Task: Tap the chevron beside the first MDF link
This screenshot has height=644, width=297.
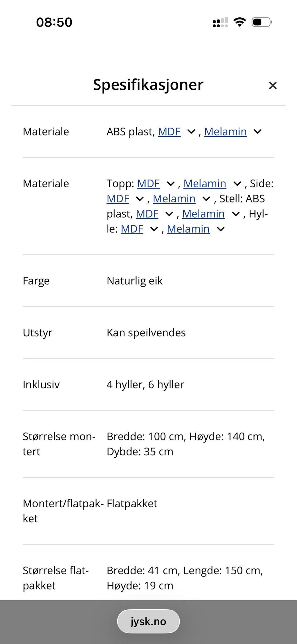Action: 191,132
